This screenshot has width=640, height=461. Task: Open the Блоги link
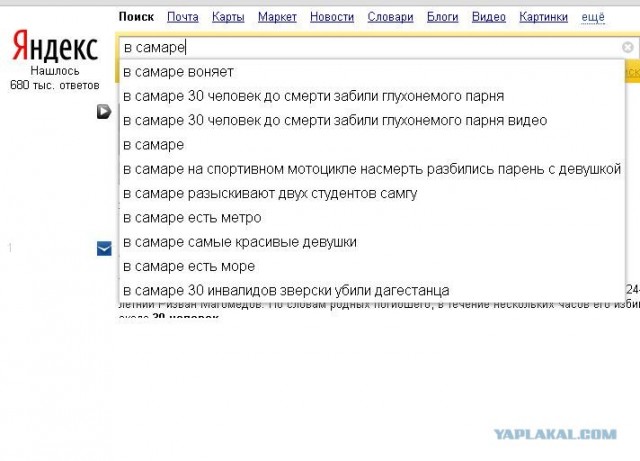point(442,17)
